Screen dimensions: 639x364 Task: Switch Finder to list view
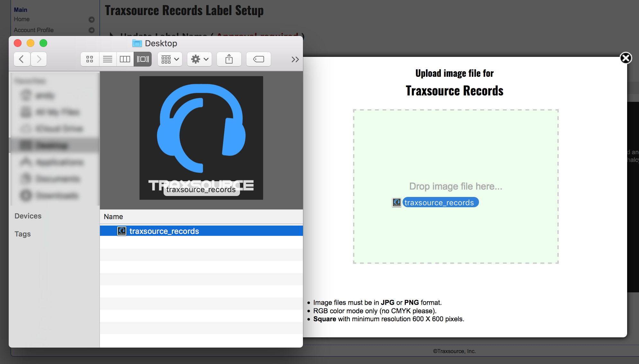click(x=108, y=59)
